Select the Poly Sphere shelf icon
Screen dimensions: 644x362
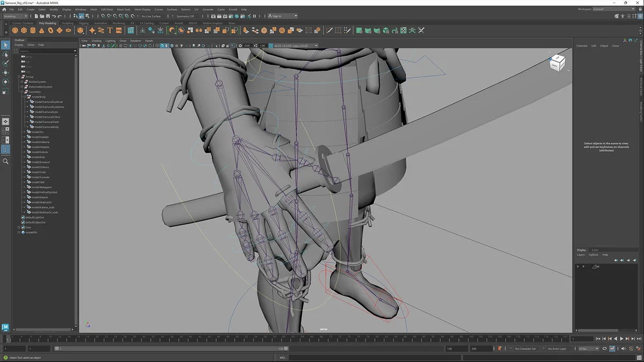pos(16,31)
